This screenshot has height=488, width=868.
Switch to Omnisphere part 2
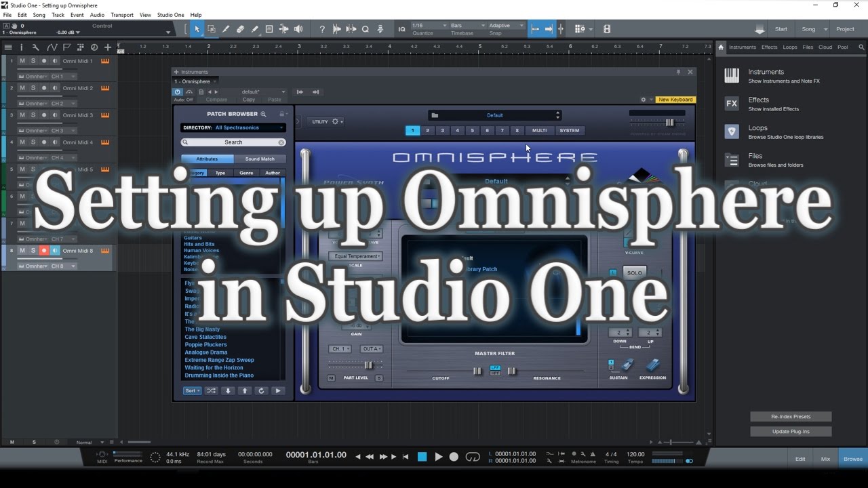(x=427, y=130)
